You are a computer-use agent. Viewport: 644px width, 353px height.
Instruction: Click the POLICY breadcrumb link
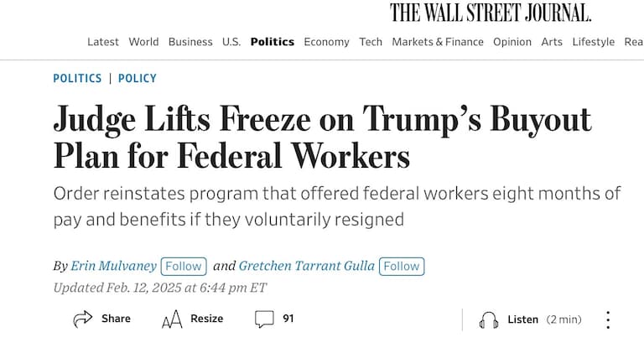point(138,79)
